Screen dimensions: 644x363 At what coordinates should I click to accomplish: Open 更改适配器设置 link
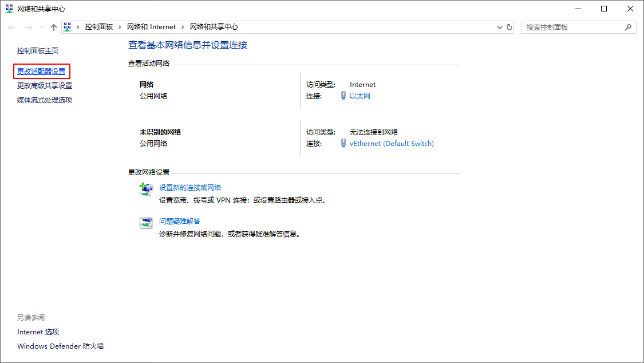pyautogui.click(x=41, y=72)
